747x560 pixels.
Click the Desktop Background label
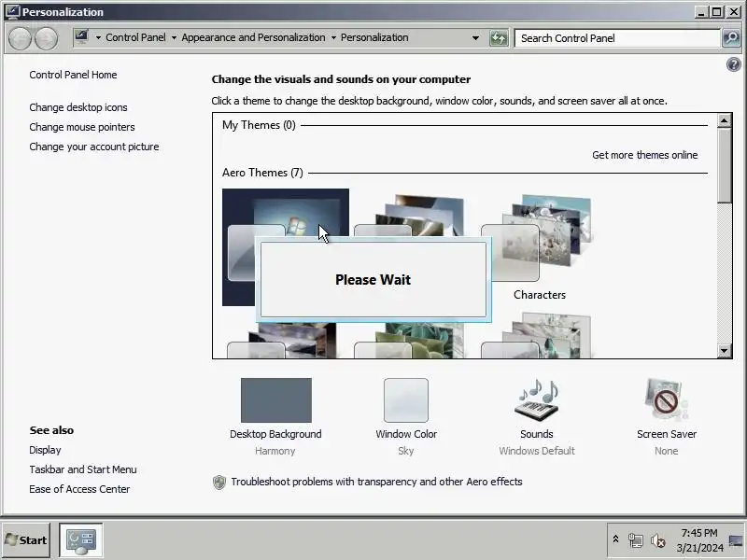[x=275, y=434]
